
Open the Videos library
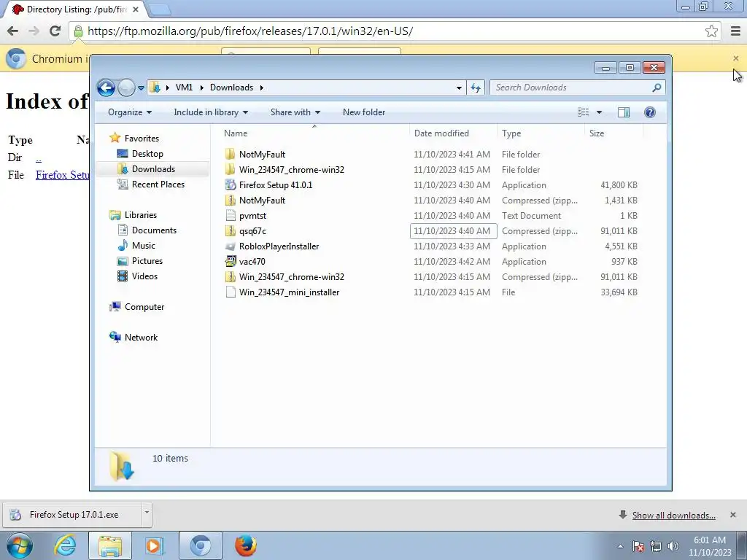pos(144,276)
